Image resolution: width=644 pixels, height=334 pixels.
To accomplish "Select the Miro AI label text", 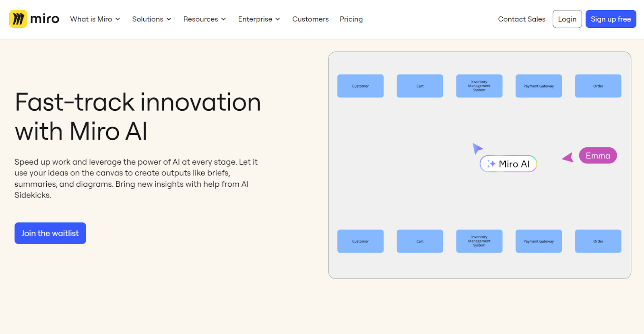I will [514, 164].
